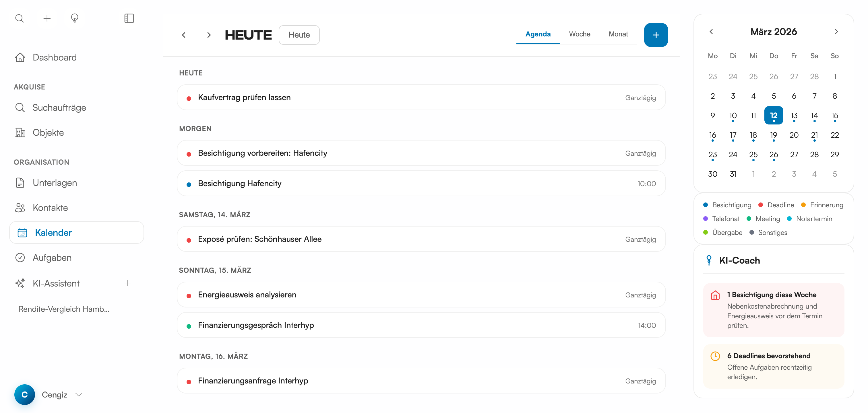This screenshot has height=413, width=868.
Task: Click the plus next to KI-Assistent
Action: point(127,283)
